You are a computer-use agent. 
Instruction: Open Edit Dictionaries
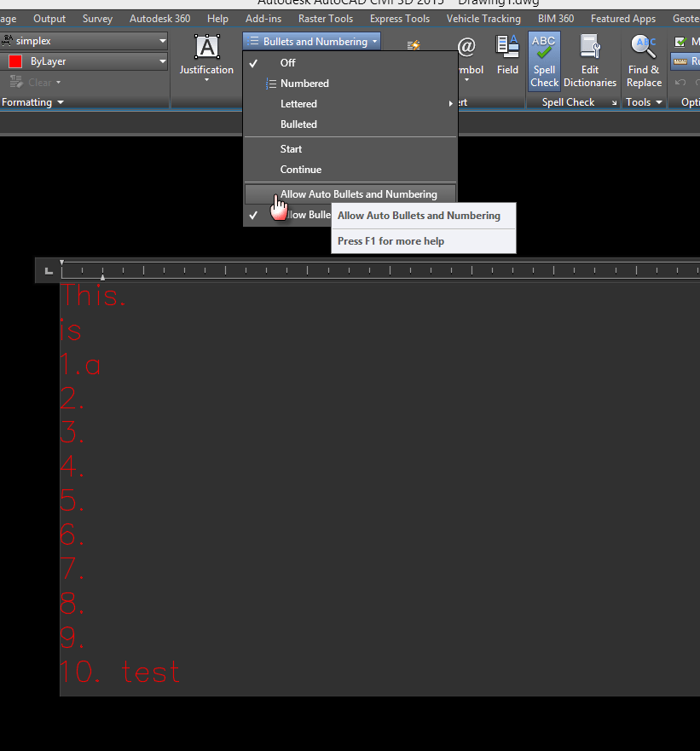[x=589, y=61]
